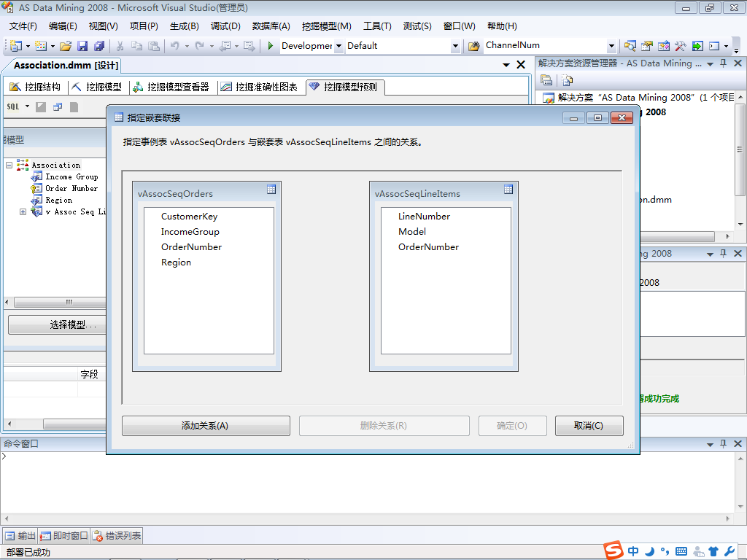Image resolution: width=747 pixels, height=560 pixels.
Task: Open the ChannelNum find combo dropdown
Action: click(x=612, y=46)
